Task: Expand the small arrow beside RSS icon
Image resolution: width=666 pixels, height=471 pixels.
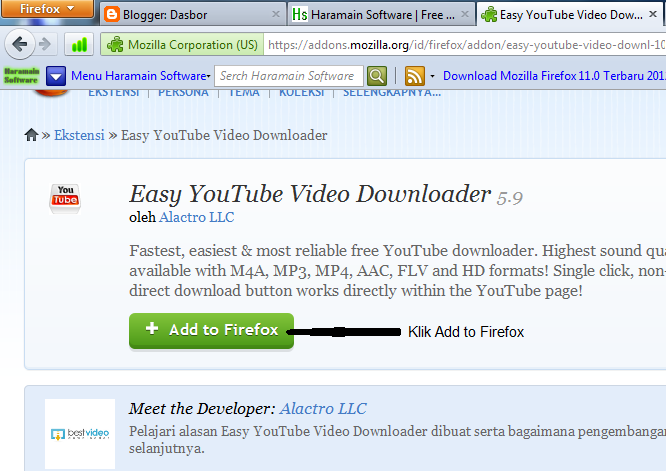Action: (x=432, y=76)
